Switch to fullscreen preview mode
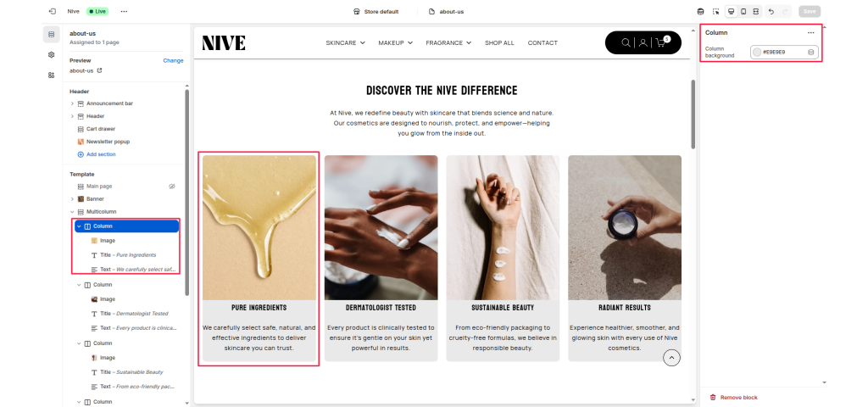 [x=755, y=11]
